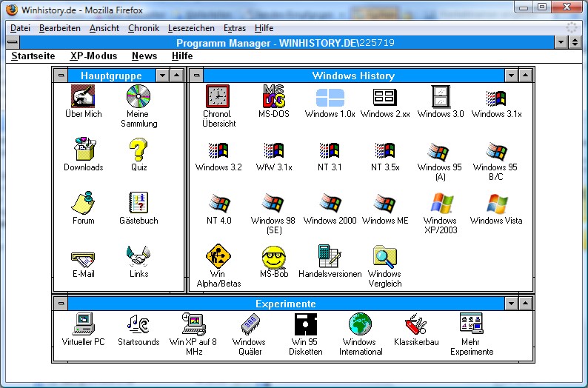This screenshot has width=588, height=388.
Task: Open the MS-Bob smiley icon
Action: [x=274, y=257]
